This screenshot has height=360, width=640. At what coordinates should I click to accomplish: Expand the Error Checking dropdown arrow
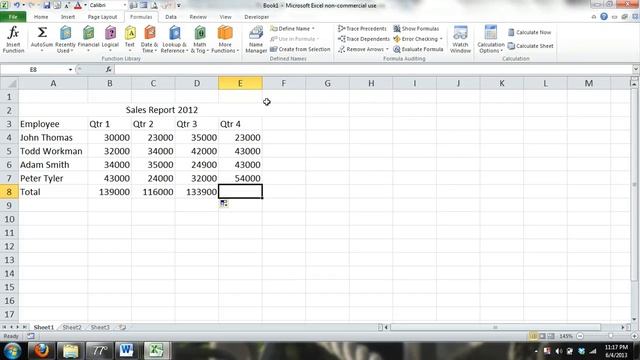coord(441,39)
